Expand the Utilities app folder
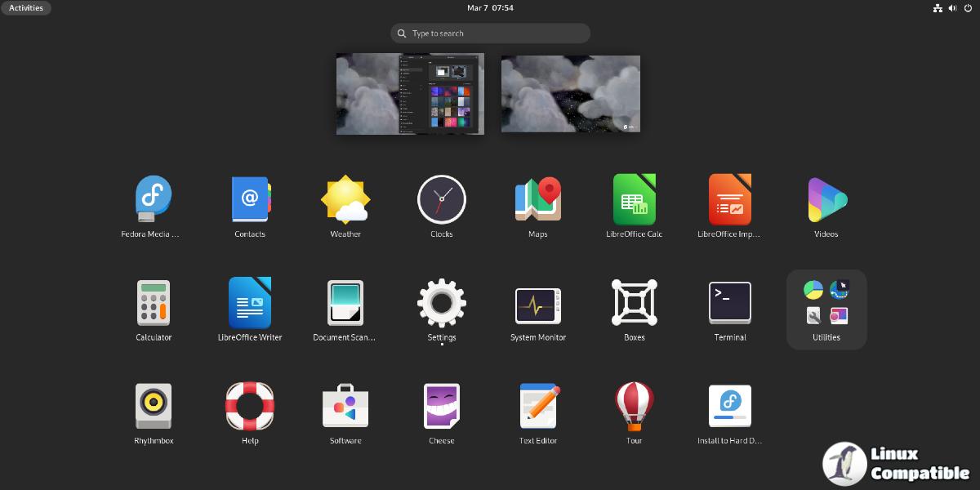Screen dimensions: 980x490 826,309
